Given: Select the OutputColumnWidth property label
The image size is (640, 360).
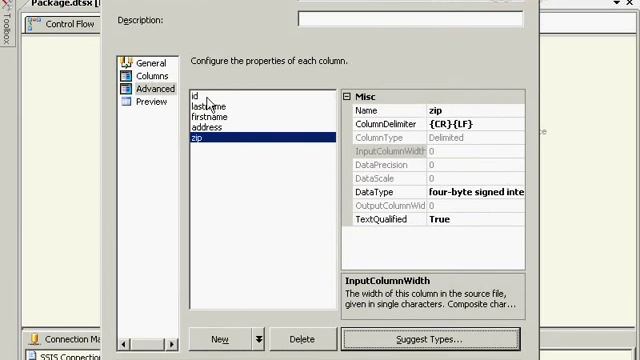Looking at the screenshot, I should coord(389,206).
